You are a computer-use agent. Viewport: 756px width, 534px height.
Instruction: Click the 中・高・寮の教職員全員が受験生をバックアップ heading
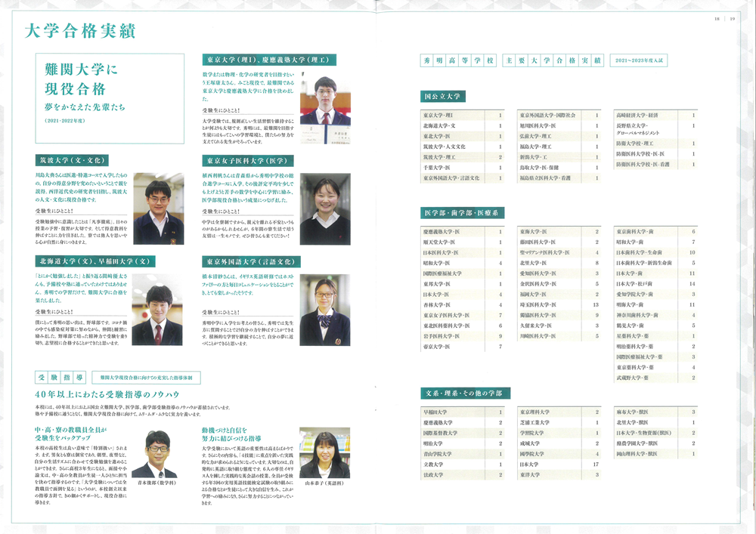coord(70,434)
